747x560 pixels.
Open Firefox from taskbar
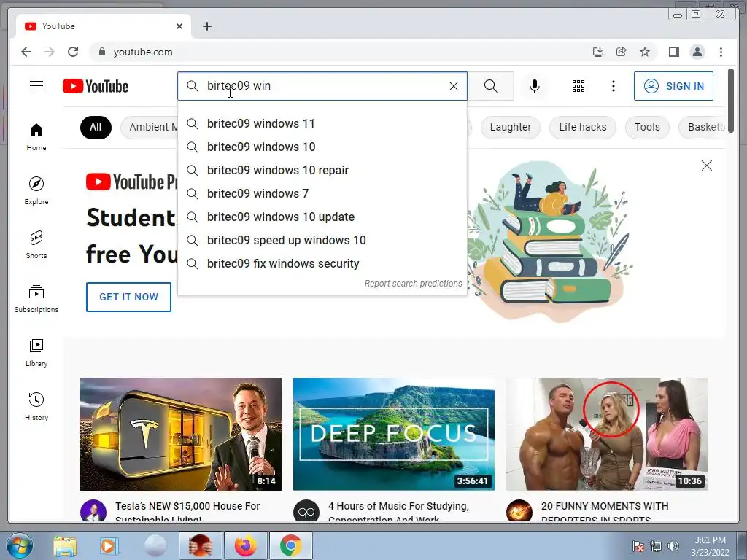[245, 545]
